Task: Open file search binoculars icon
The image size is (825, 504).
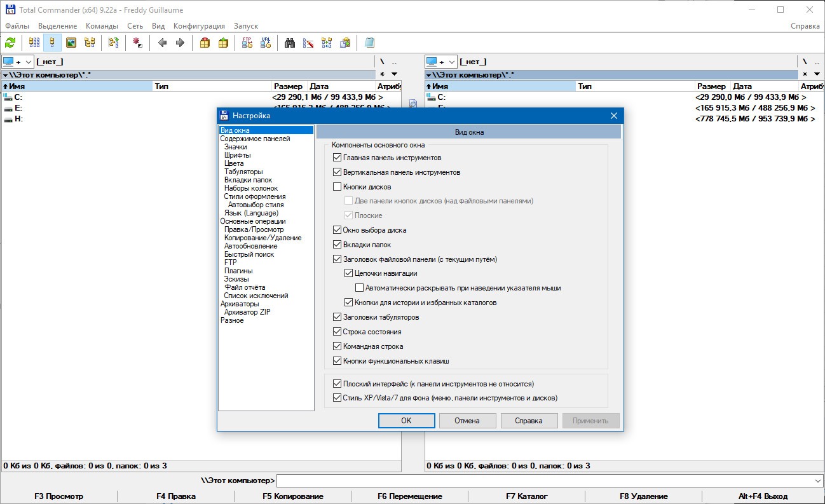Action: click(x=290, y=43)
